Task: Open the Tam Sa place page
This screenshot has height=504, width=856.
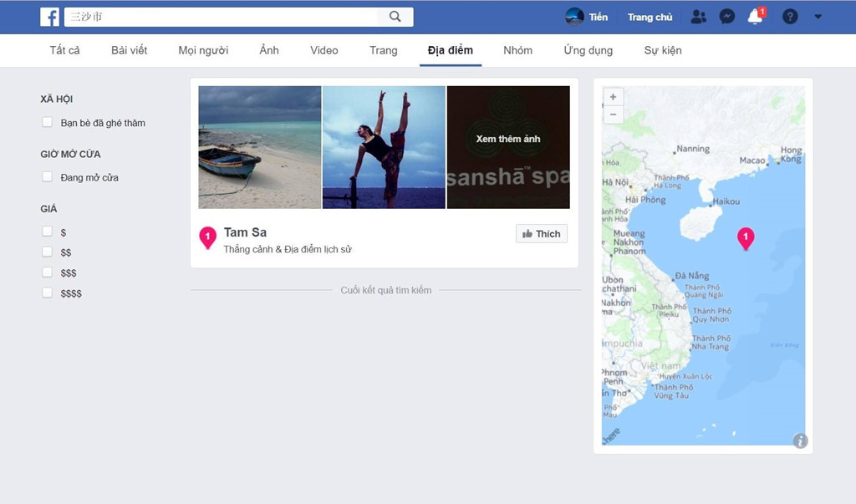Action: pos(243,232)
